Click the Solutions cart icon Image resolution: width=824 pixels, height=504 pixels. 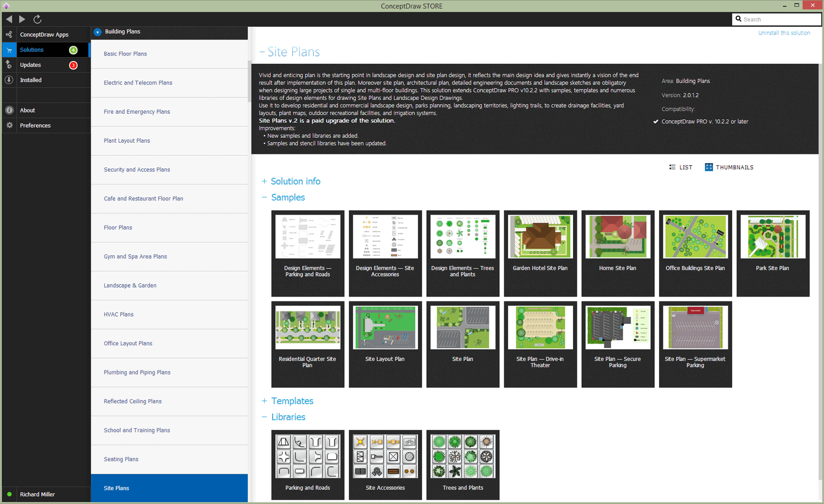pos(9,50)
